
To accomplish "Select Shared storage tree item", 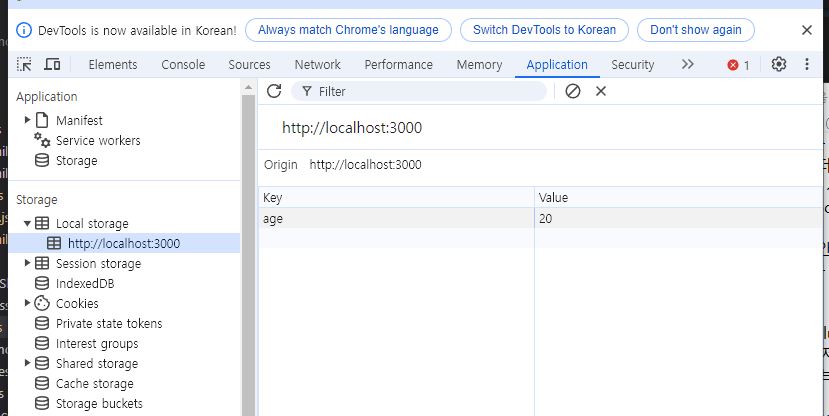I will [x=97, y=364].
